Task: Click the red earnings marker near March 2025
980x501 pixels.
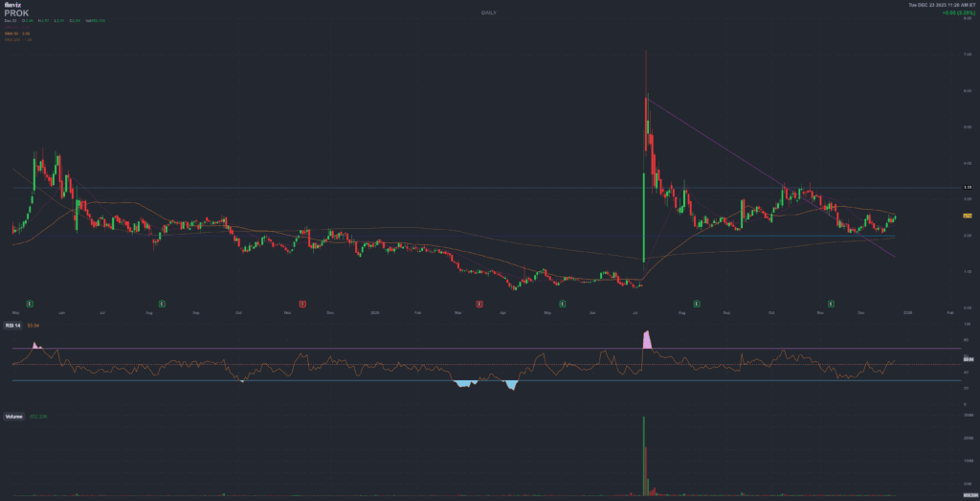Action: click(479, 304)
